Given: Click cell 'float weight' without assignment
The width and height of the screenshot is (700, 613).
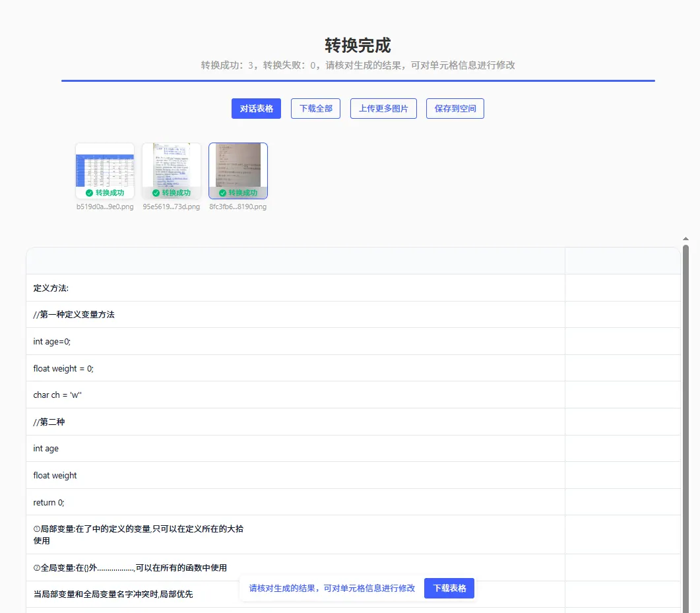Looking at the screenshot, I should [296, 475].
